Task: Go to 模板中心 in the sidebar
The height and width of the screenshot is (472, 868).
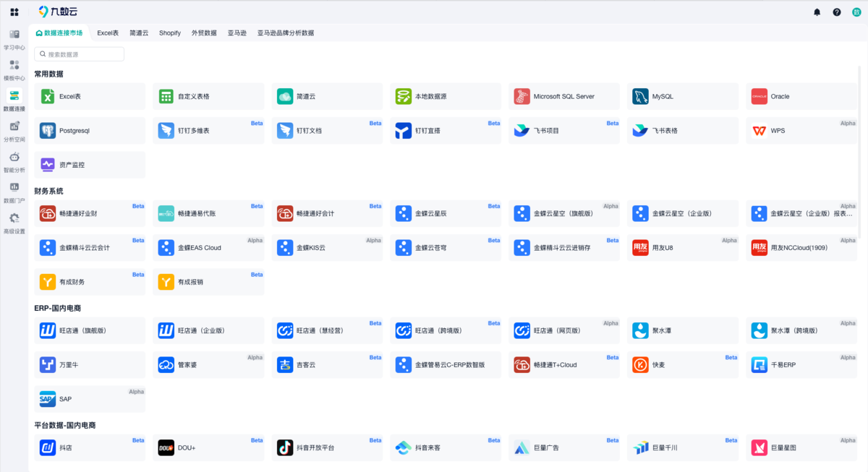Action: [x=14, y=70]
